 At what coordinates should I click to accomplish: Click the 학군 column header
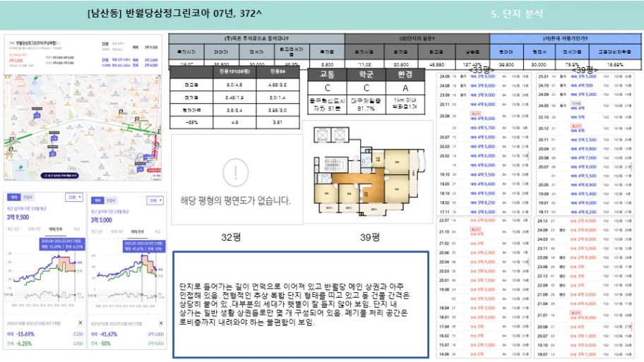[366, 75]
